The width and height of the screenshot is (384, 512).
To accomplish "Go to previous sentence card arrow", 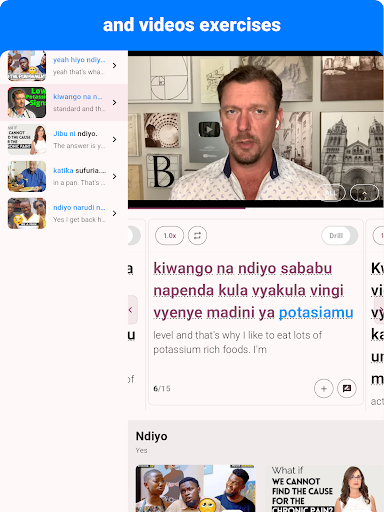I will (132, 310).
